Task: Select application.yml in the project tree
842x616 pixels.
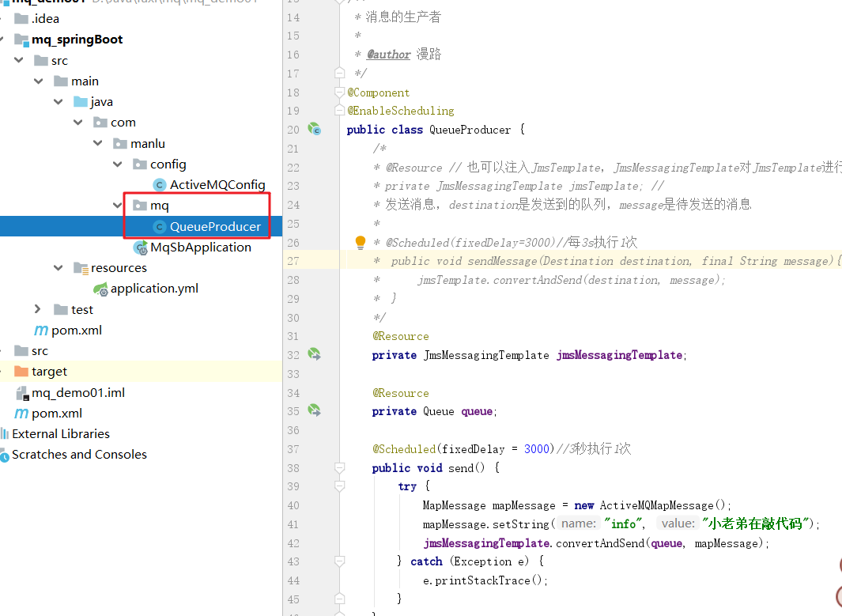Action: pyautogui.click(x=154, y=289)
